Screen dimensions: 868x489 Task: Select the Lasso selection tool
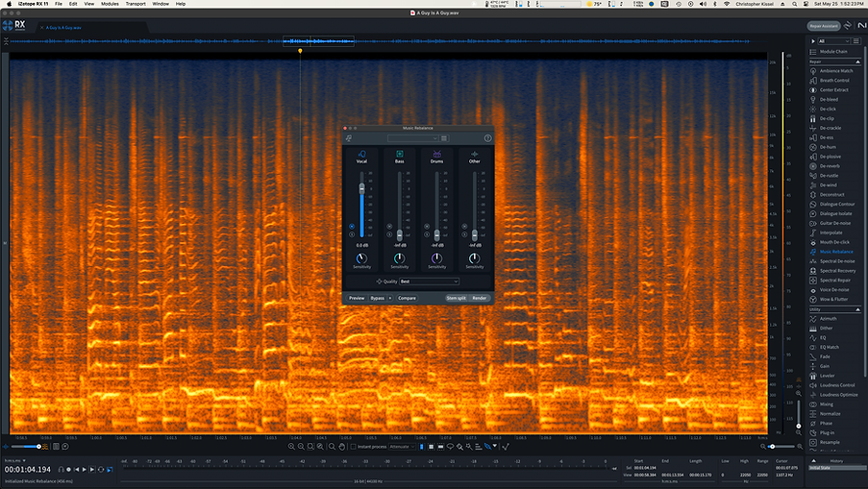click(x=450, y=447)
